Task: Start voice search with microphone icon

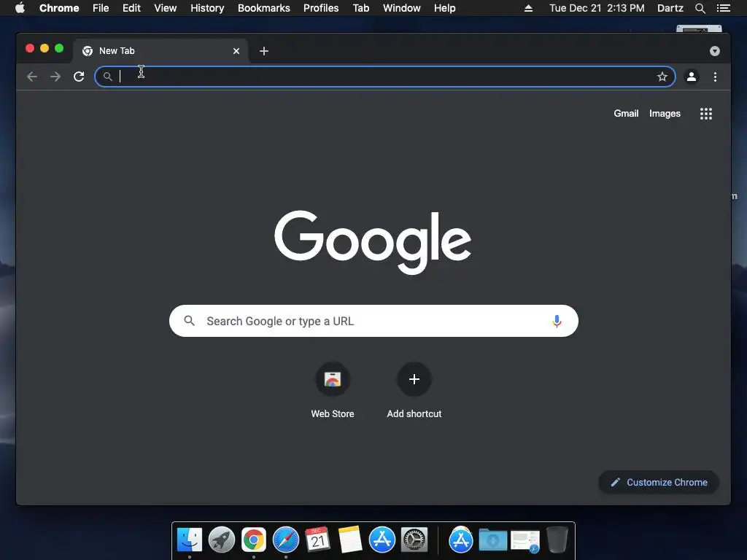Action: [x=557, y=322]
